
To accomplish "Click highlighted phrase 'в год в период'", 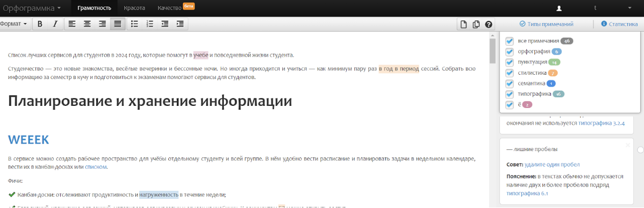I will 399,69.
